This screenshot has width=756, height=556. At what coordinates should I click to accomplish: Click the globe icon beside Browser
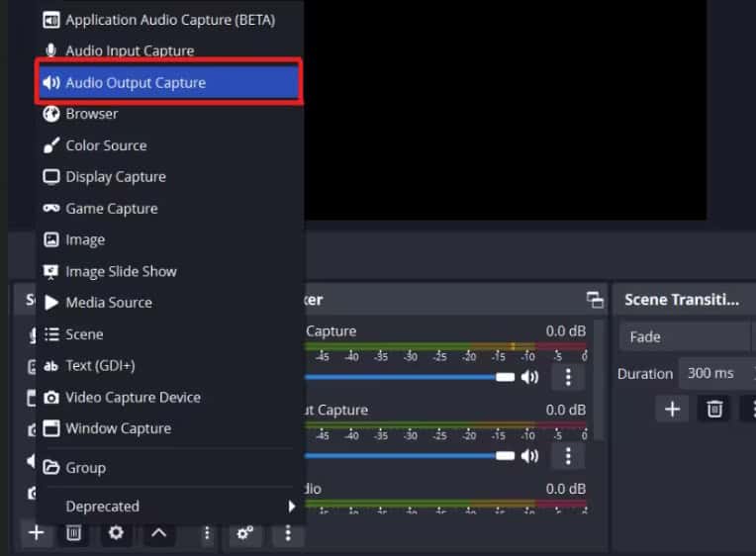coord(51,114)
